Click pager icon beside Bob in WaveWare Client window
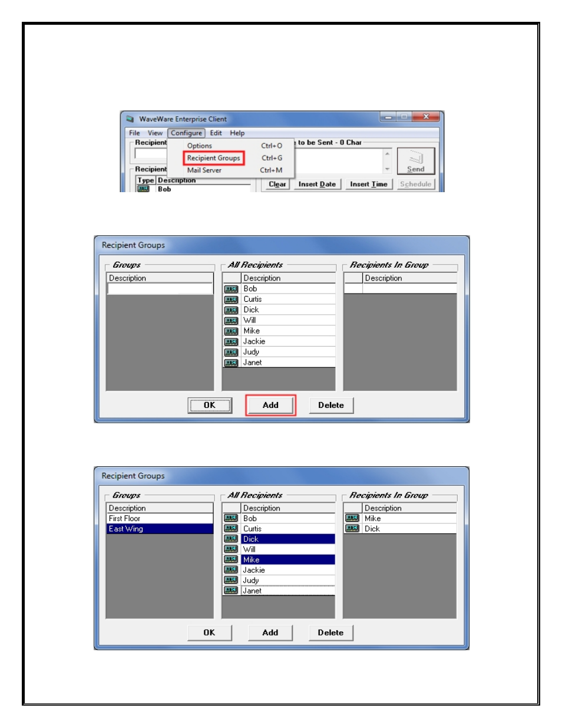The width and height of the screenshot is (562, 728). [x=144, y=189]
